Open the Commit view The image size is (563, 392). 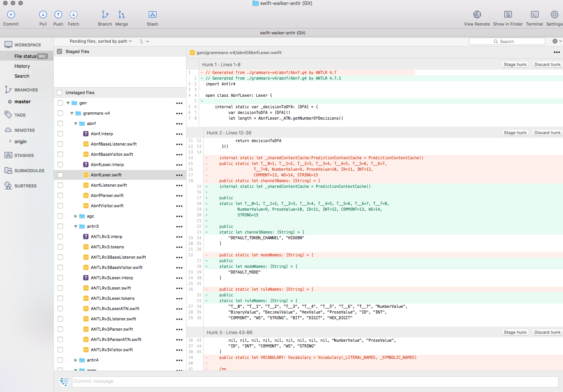(x=10, y=17)
